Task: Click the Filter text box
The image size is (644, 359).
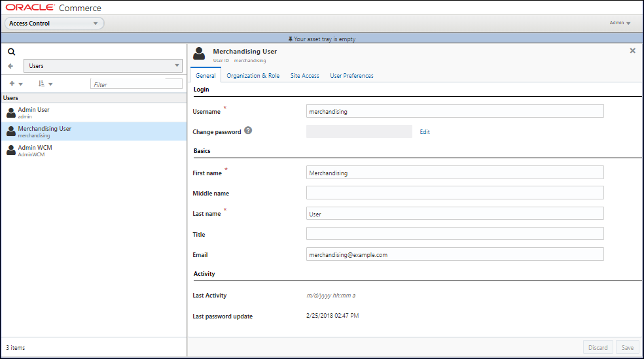Action: point(136,84)
